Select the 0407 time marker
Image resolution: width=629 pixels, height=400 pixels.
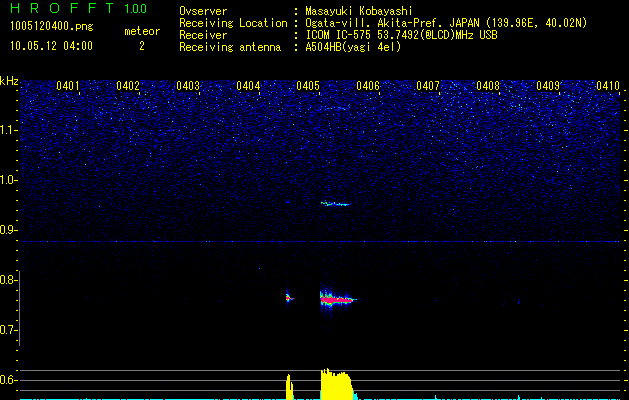coord(428,86)
